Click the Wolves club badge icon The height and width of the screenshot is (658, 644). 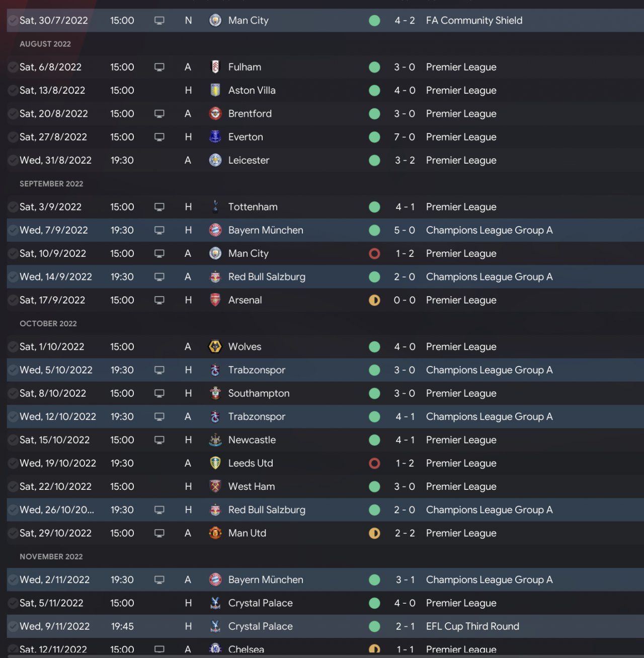point(215,347)
